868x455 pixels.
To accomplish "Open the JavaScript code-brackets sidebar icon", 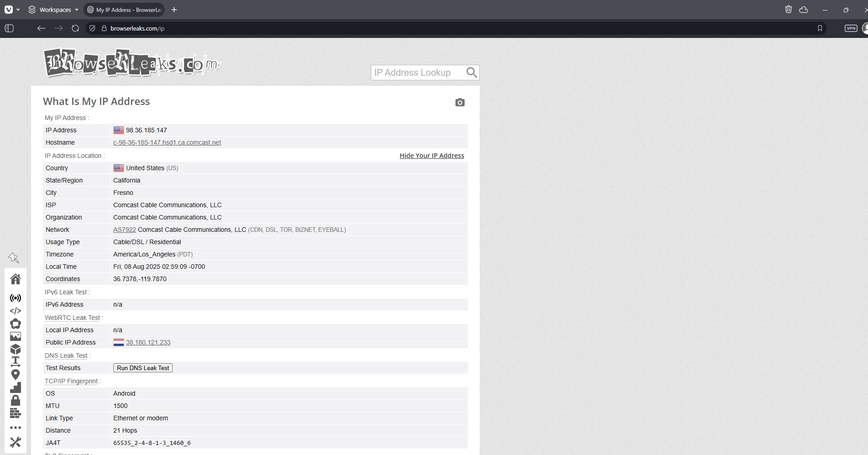I will (16, 311).
